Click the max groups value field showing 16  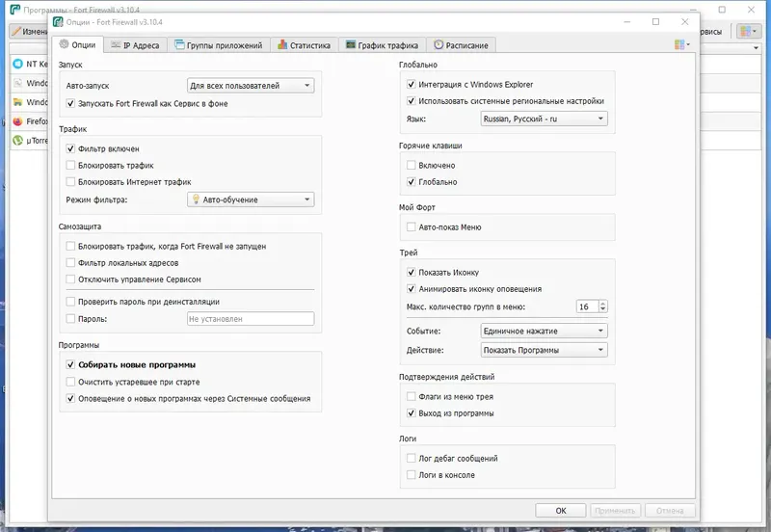(x=587, y=306)
